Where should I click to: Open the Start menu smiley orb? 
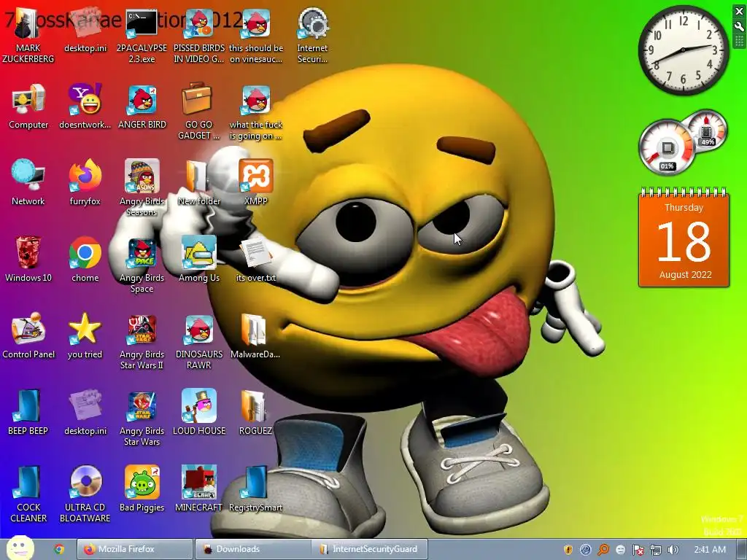20,548
